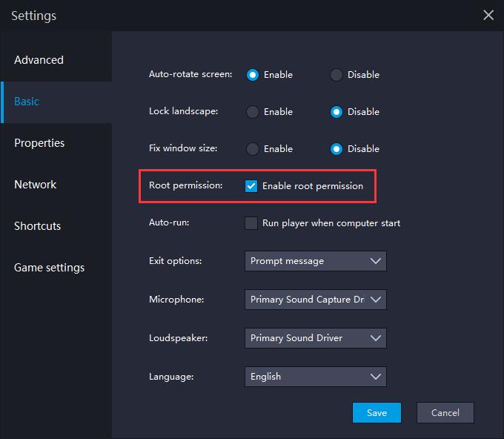
Task: Enable the Fix window size option
Action: [253, 149]
